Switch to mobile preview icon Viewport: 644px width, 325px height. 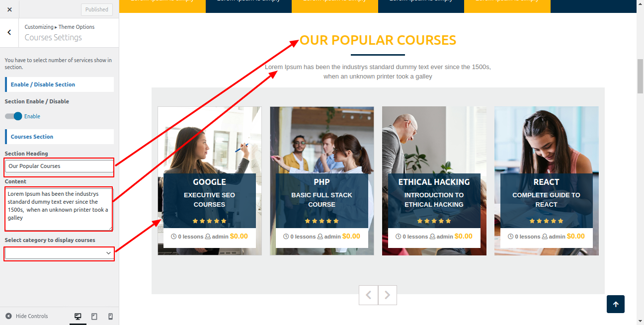(110, 316)
